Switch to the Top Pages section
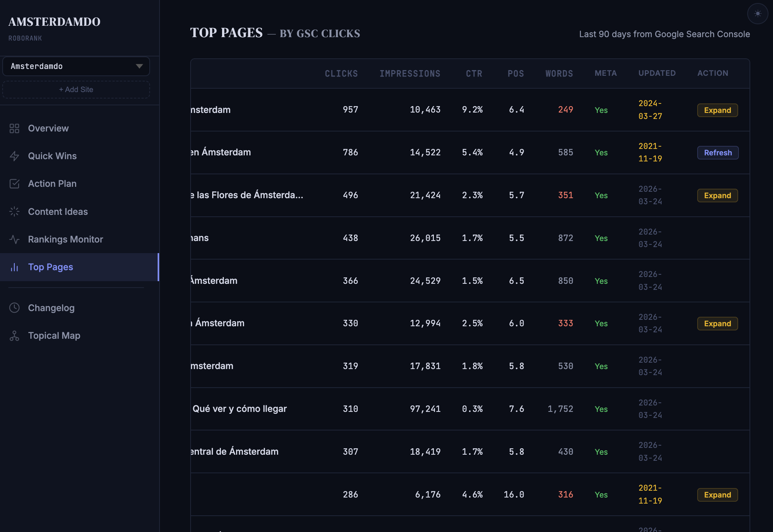The height and width of the screenshot is (532, 773). [x=50, y=267]
